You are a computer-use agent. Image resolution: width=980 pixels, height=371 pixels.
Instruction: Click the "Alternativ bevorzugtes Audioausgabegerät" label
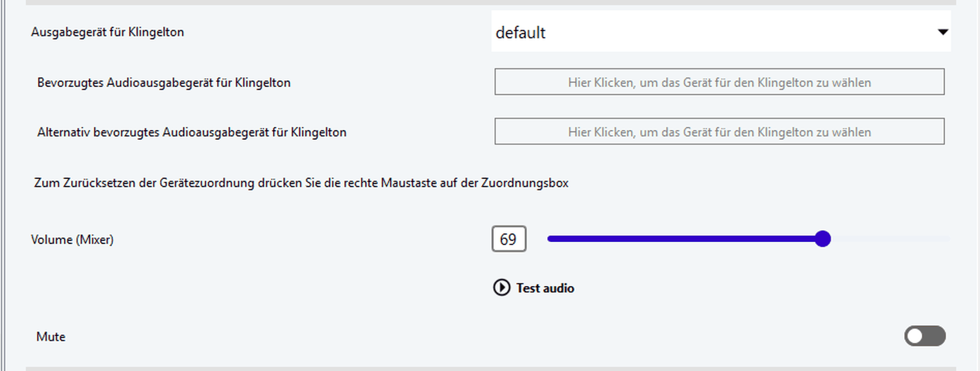(x=192, y=132)
